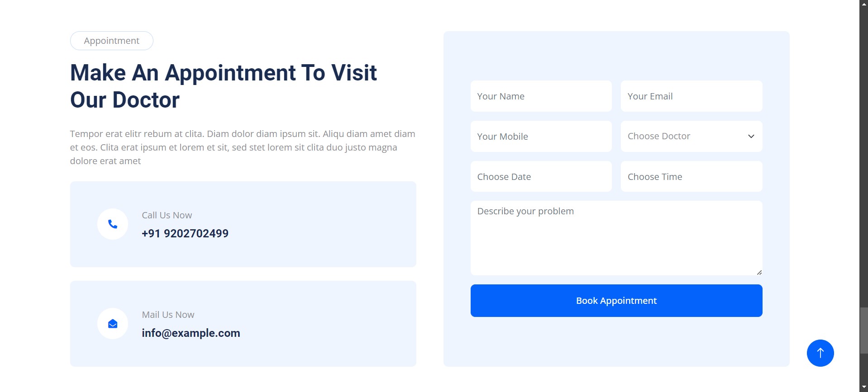
Task: Click into the Your Mobile field
Action: click(x=541, y=137)
